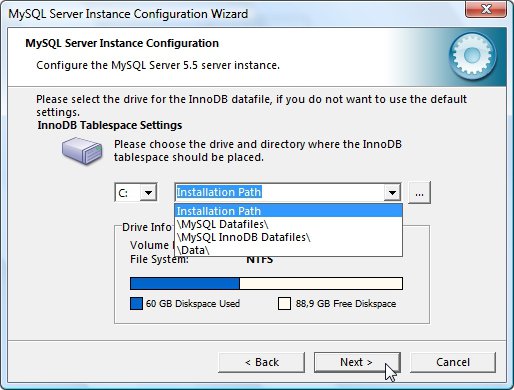Click inside the Installation Path text field
Viewport: 514px width, 390px height.
279,192
